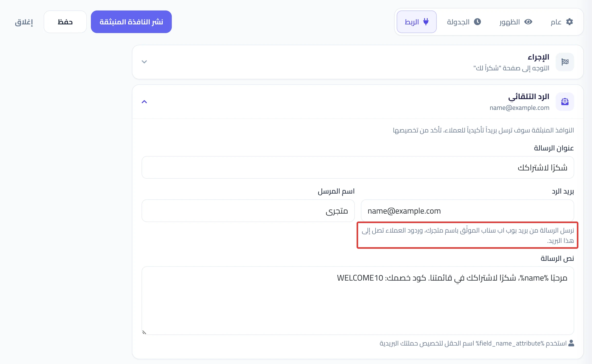Click the الرد التلقائي section title

(529, 97)
